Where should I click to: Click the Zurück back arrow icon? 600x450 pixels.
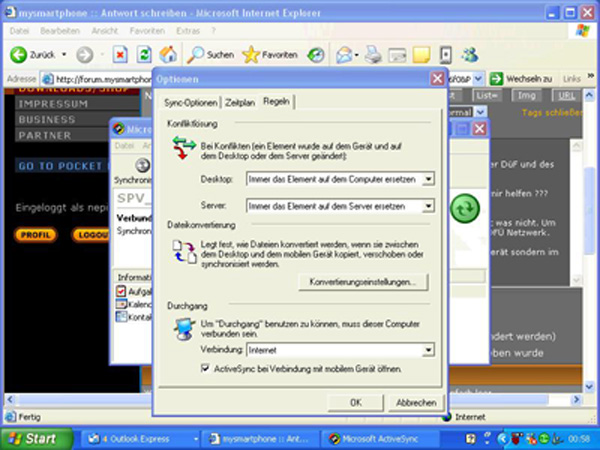click(18, 55)
